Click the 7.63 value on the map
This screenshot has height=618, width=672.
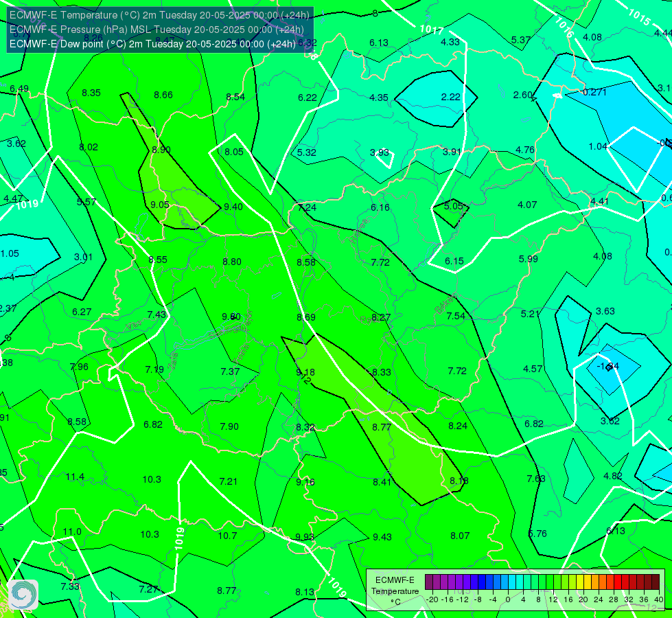coord(536,479)
